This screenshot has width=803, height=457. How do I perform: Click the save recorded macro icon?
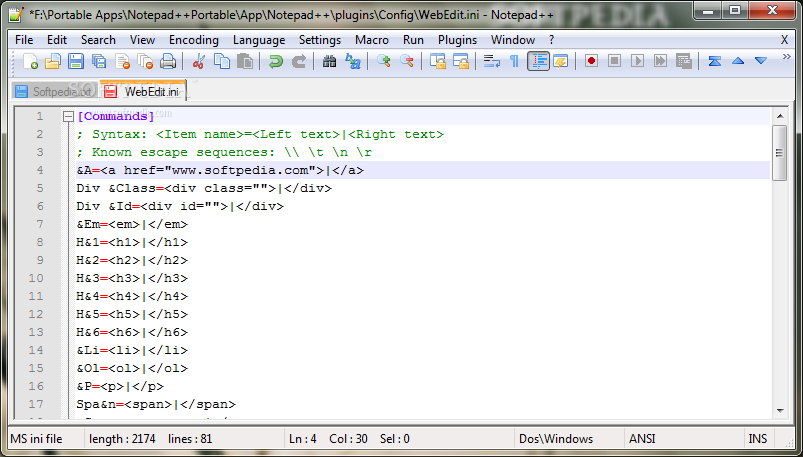point(684,61)
